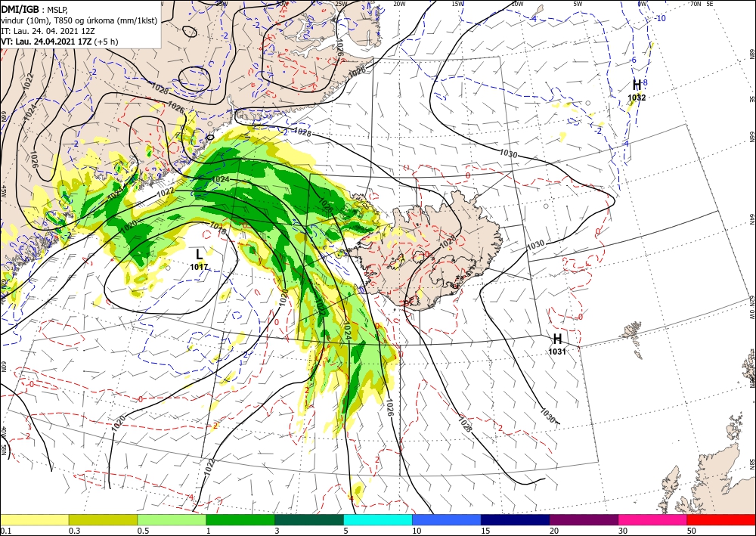Click the 15W longitude label
This screenshot has height=536, width=756.
pos(458,4)
